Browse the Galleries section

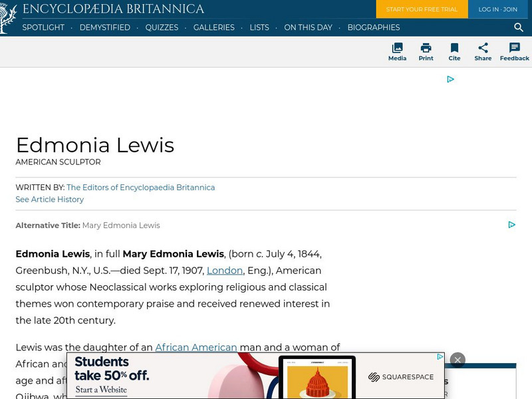213,28
